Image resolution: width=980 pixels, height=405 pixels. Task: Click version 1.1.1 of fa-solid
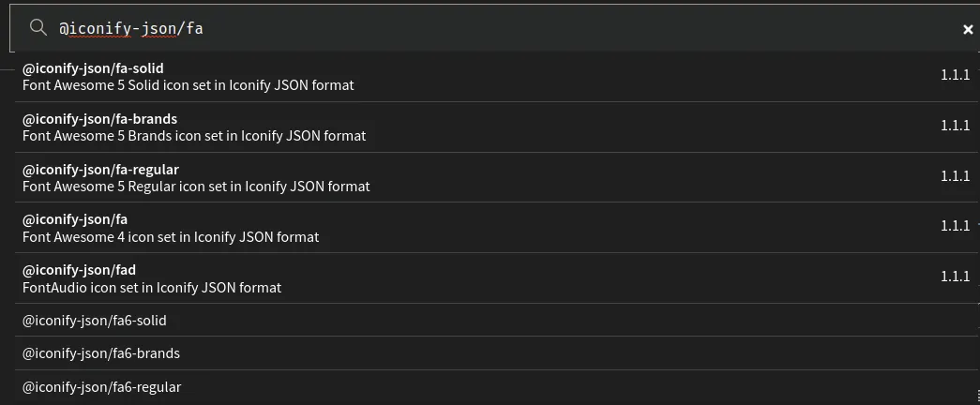(955, 75)
